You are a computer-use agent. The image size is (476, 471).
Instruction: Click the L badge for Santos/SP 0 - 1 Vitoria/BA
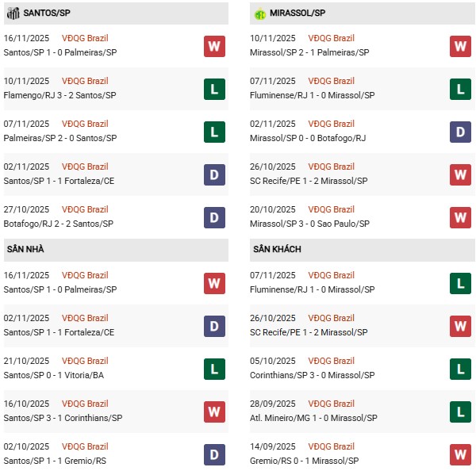click(214, 370)
